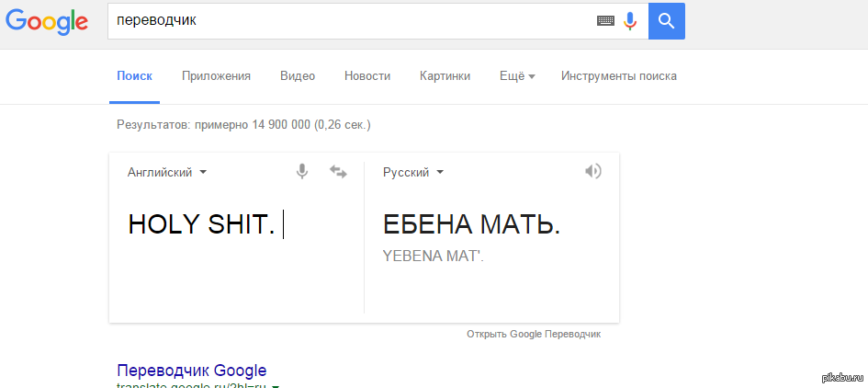This screenshot has height=388, width=868.
Task: Start voice search with microphone icon
Action: click(x=630, y=20)
